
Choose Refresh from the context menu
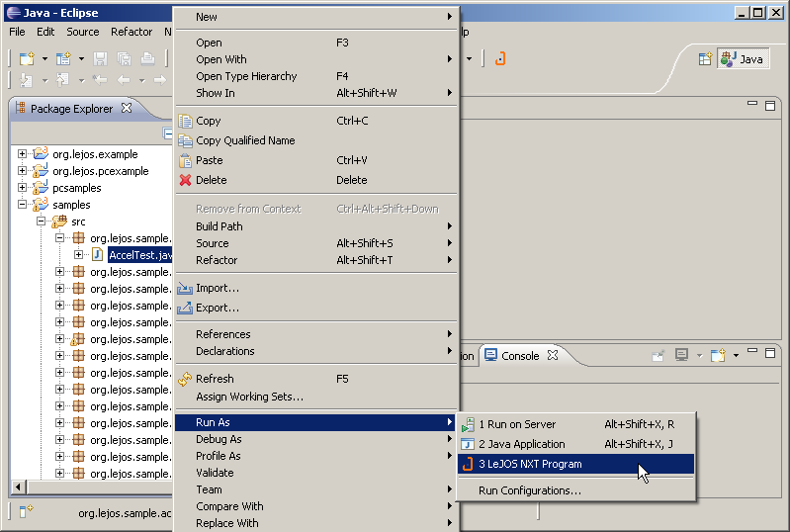316,379
